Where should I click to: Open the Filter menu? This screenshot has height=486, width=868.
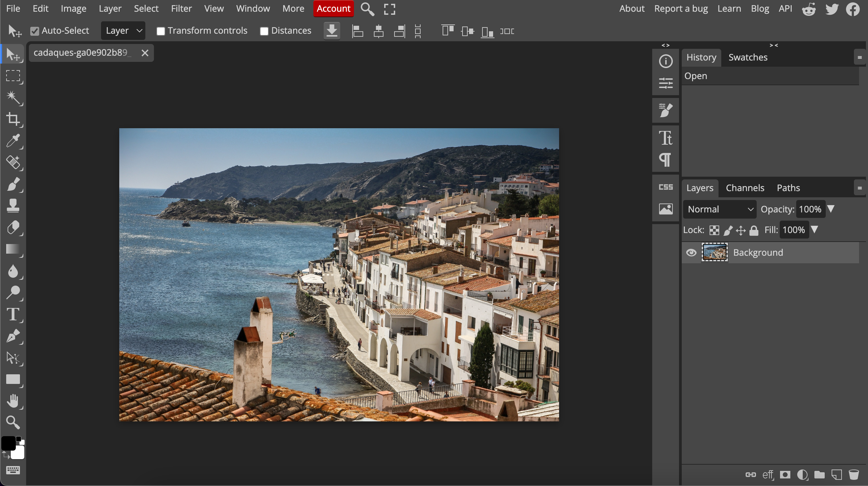[x=181, y=9]
